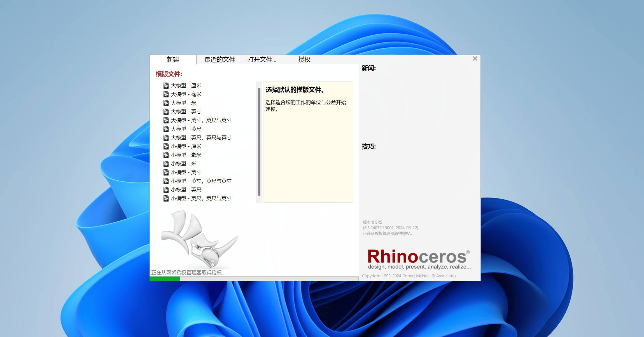Choose template 小模型 - 英尺，英尺与英寸

point(201,198)
